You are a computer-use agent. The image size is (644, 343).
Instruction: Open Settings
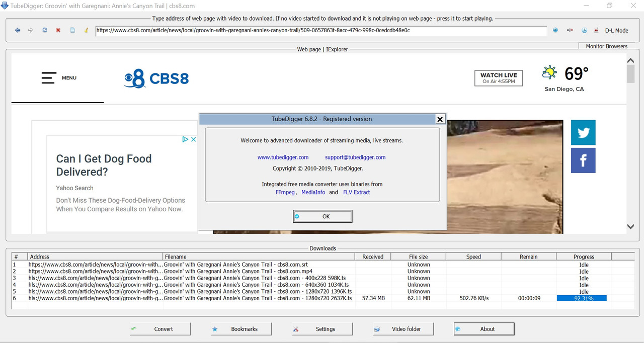coord(323,329)
